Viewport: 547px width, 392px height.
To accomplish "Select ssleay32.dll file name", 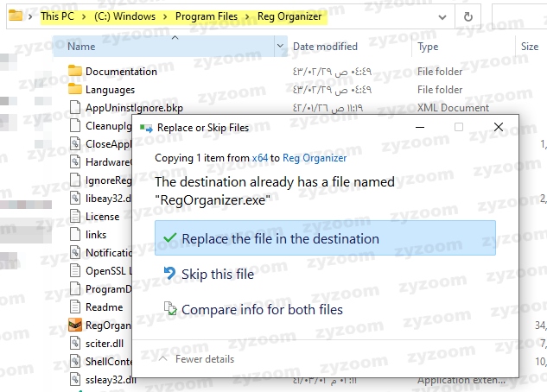I will pyautogui.click(x=111, y=379).
